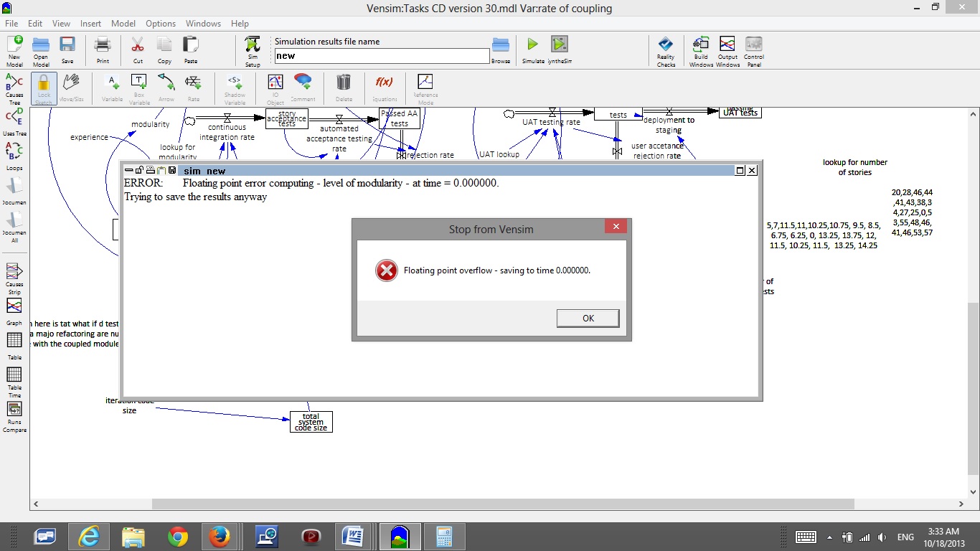Screen dimensions: 980x551
Task: Click the Document tool in sidebar
Action: [x=14, y=191]
